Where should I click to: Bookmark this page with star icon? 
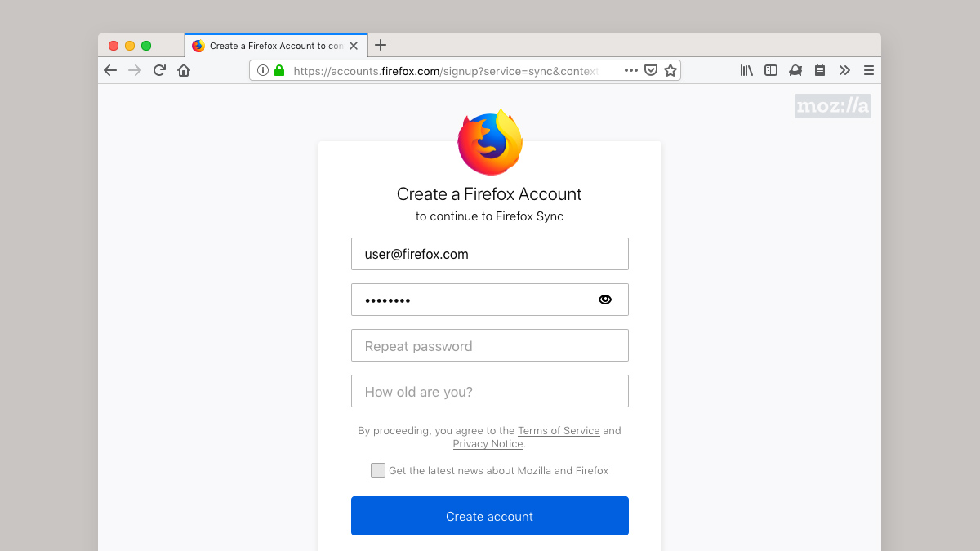pos(670,71)
